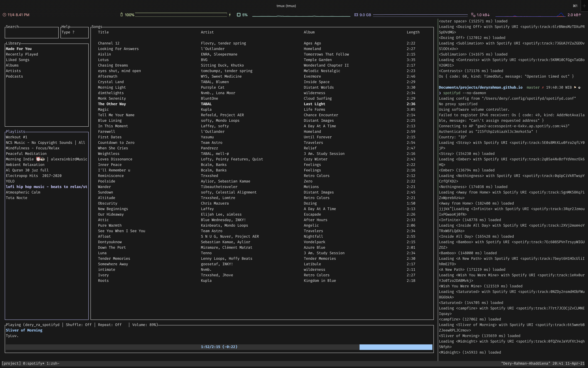Click the Title column header

click(103, 32)
